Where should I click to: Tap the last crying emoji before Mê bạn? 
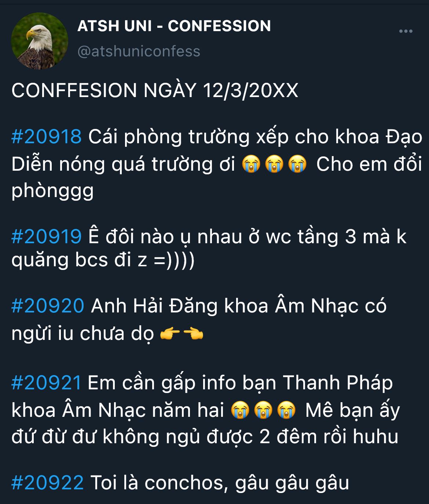(286, 410)
